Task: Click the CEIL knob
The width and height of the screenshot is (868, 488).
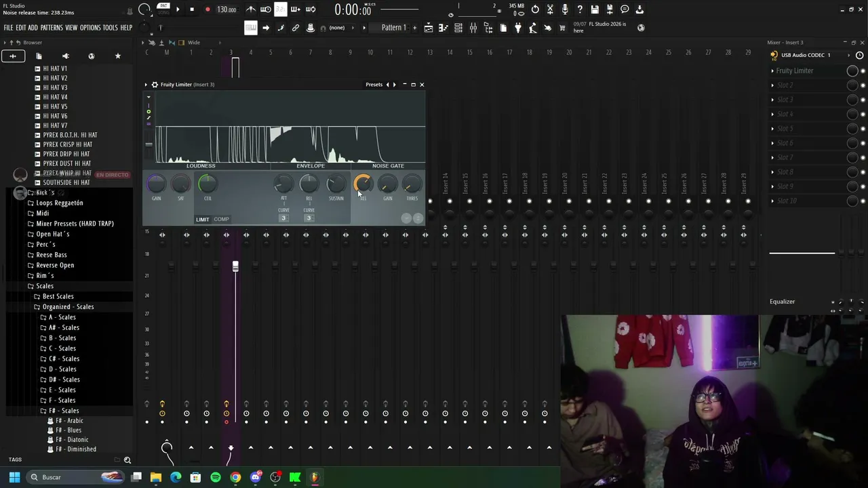Action: coord(208,184)
